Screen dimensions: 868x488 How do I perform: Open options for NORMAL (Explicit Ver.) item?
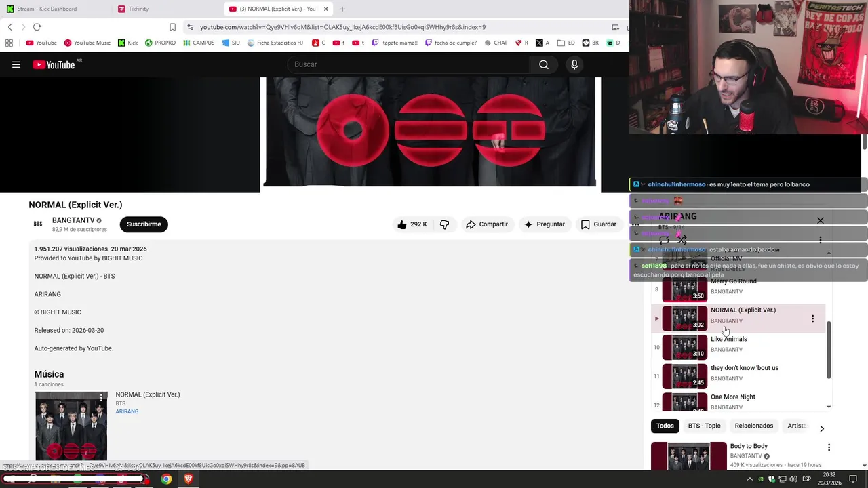tap(812, 319)
